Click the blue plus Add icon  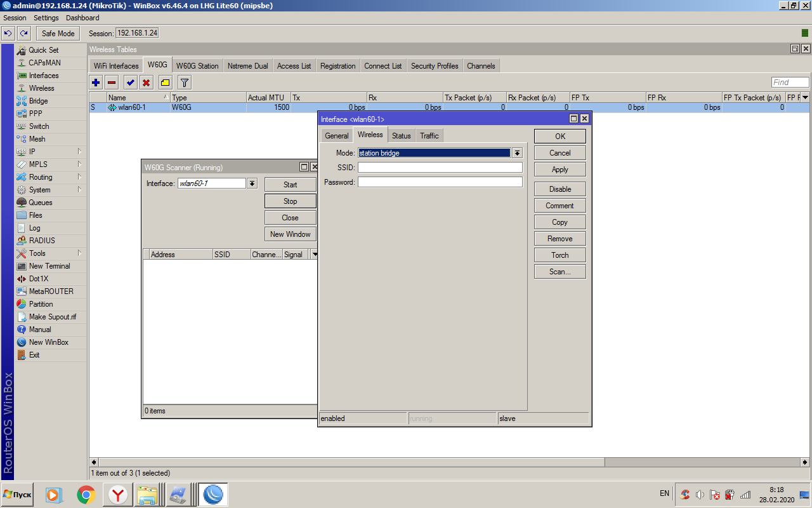[x=96, y=83]
